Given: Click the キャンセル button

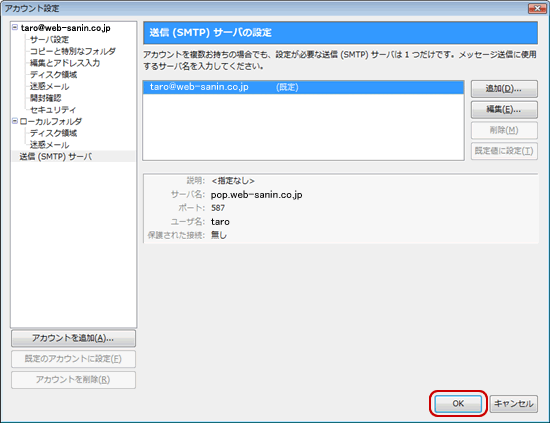Looking at the screenshot, I should point(514,404).
